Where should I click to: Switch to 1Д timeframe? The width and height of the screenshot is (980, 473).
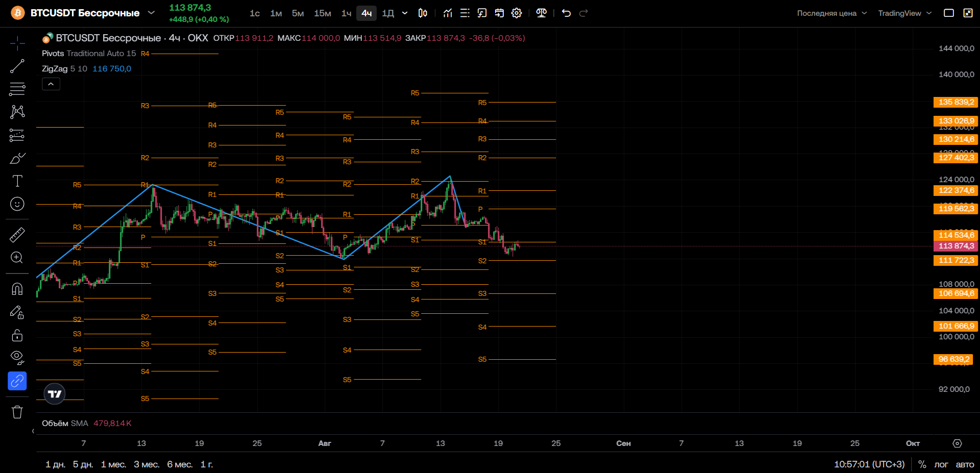tap(388, 13)
